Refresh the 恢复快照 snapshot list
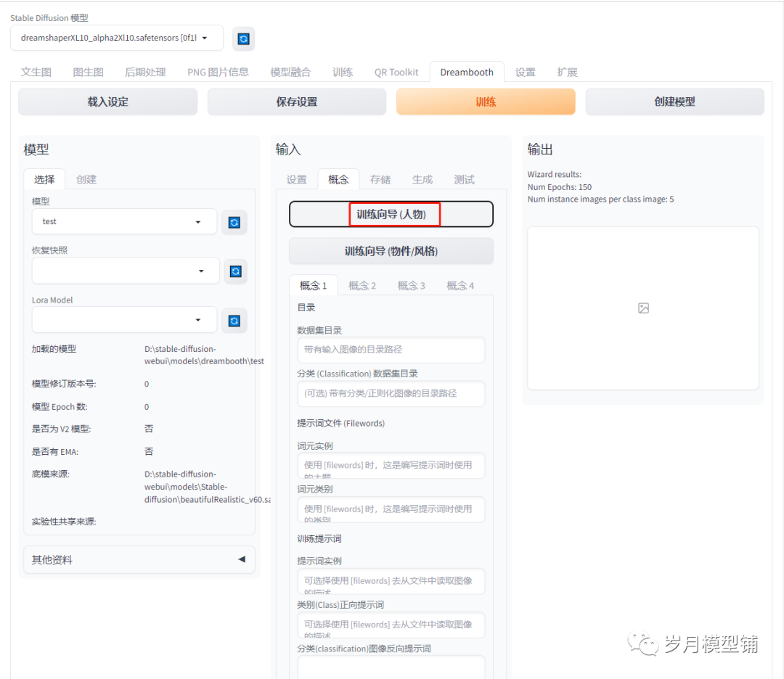 pyautogui.click(x=234, y=271)
